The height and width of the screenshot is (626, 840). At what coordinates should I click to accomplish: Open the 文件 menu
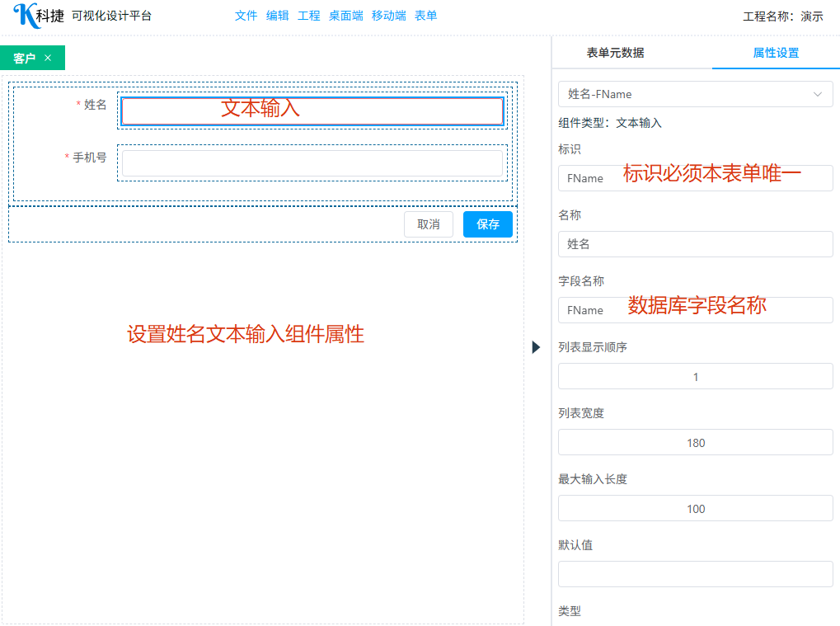(246, 16)
